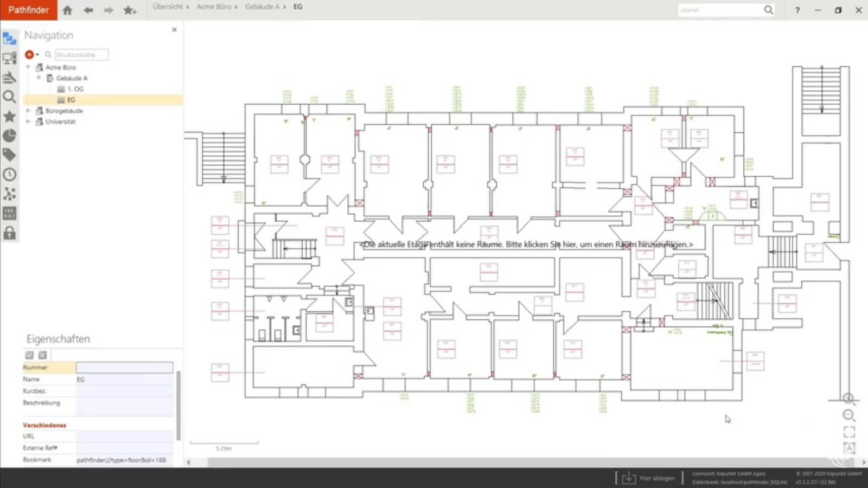The width and height of the screenshot is (868, 488).
Task: Discard property changes with the X button
Action: 42,355
